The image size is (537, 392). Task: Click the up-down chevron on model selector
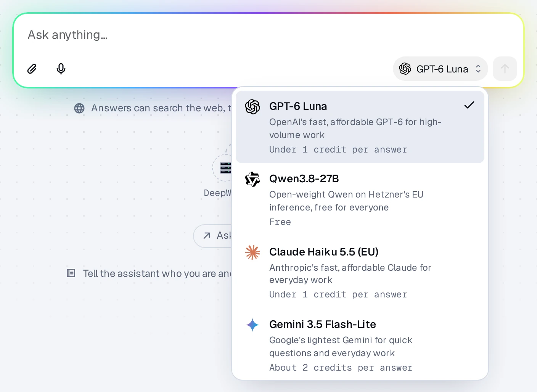[478, 69]
